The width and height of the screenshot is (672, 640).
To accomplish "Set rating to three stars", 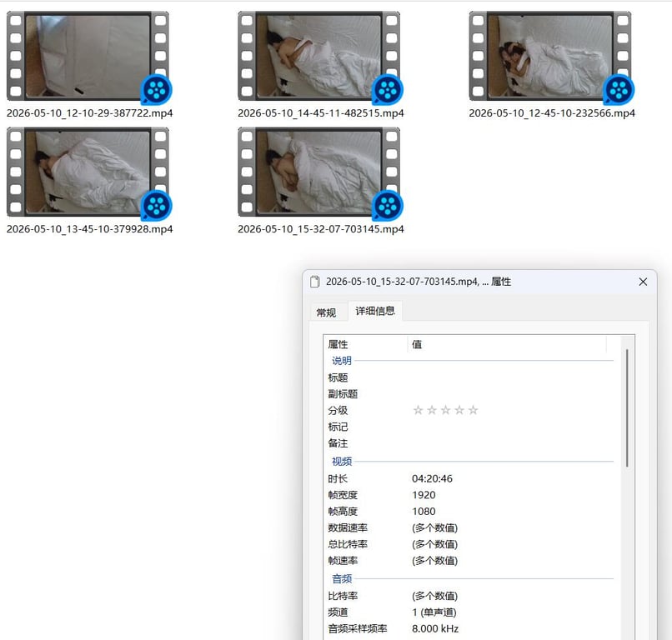I will [x=446, y=410].
